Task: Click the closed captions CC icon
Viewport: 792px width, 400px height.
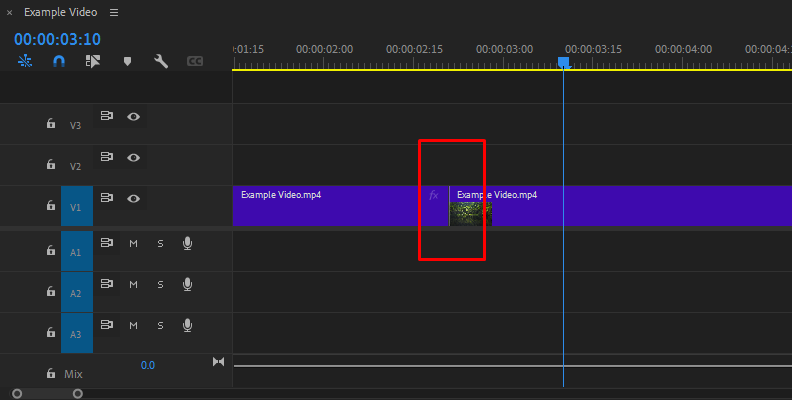Action: click(195, 61)
